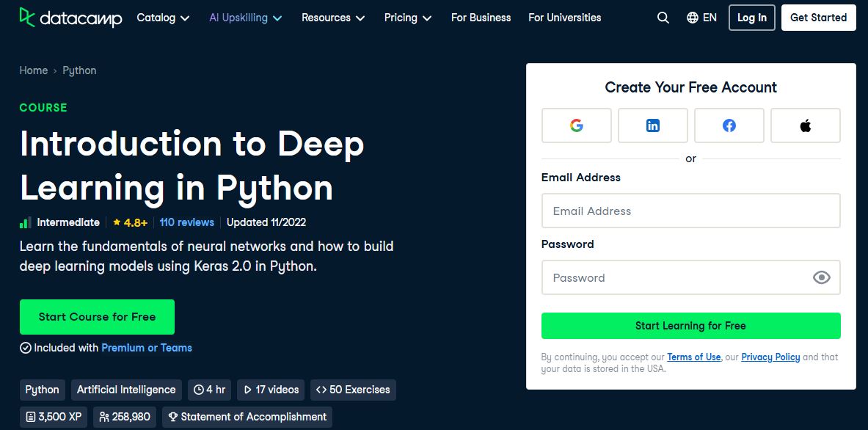Image resolution: width=868 pixels, height=430 pixels.
Task: Click the Included with Premium checkmark icon
Action: [24, 348]
